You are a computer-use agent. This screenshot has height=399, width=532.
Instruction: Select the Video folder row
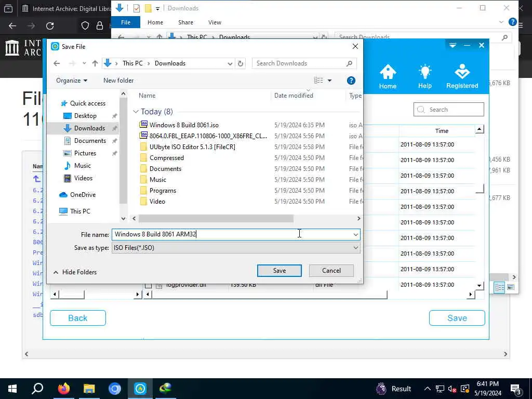click(x=157, y=201)
